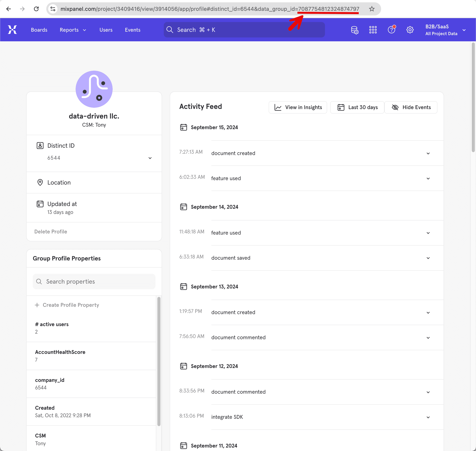Click Delete Profile link

point(51,231)
